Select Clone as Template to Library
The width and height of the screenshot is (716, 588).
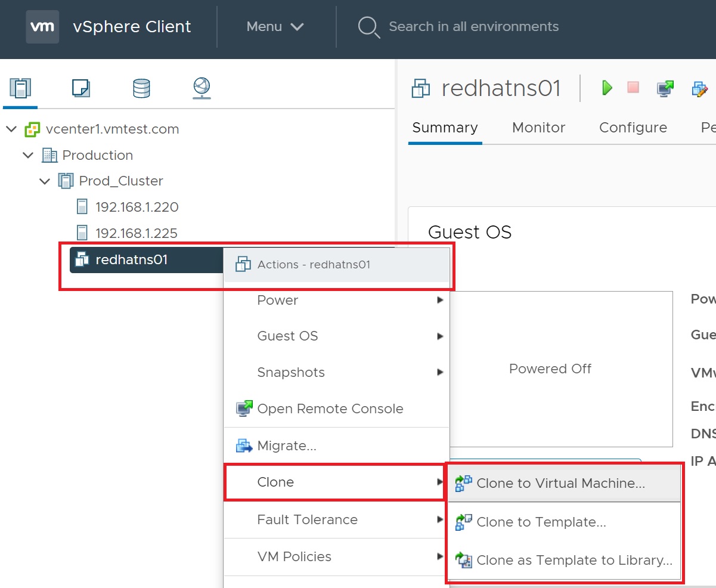(574, 561)
